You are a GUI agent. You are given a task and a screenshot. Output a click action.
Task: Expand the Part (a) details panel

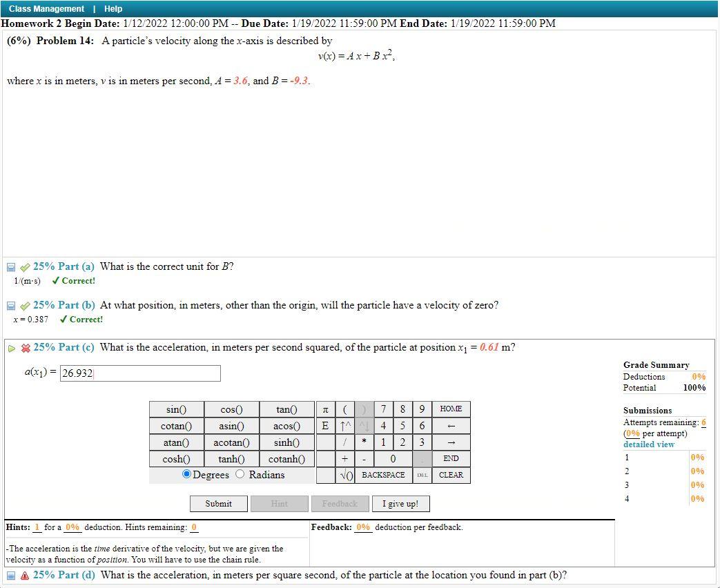(10, 266)
